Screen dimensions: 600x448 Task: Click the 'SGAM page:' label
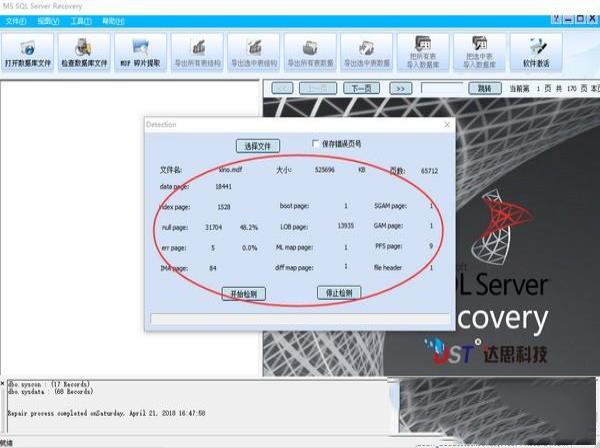(390, 206)
